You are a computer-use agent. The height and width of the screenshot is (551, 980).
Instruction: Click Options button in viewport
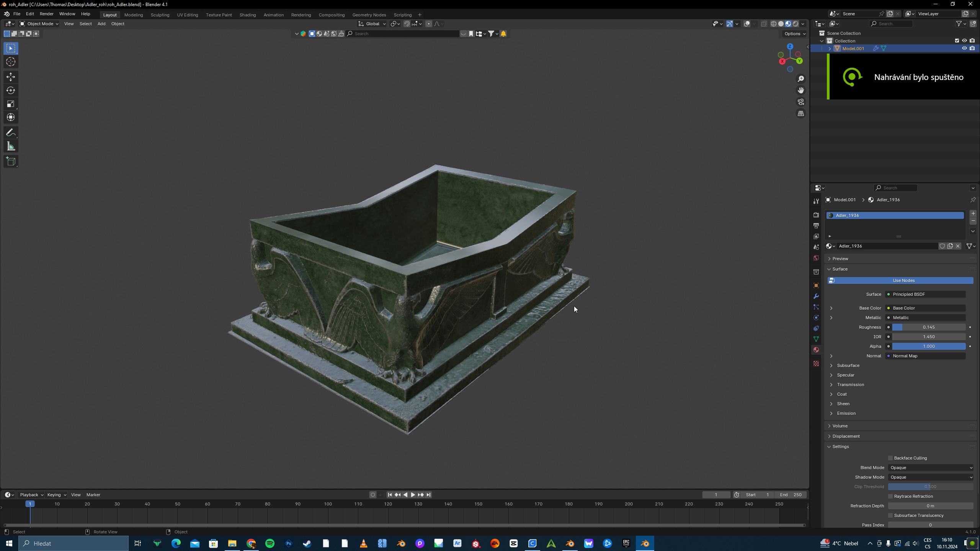[x=795, y=34]
